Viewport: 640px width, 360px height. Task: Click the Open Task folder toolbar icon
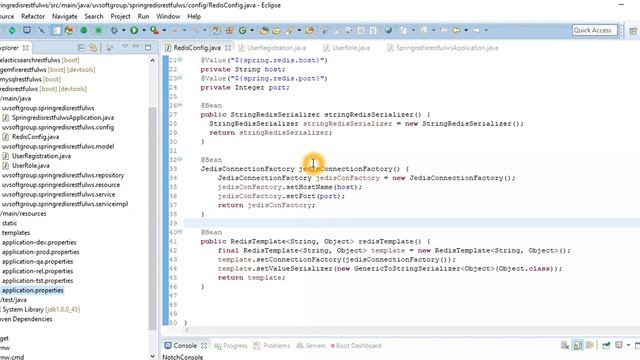[x=276, y=30]
